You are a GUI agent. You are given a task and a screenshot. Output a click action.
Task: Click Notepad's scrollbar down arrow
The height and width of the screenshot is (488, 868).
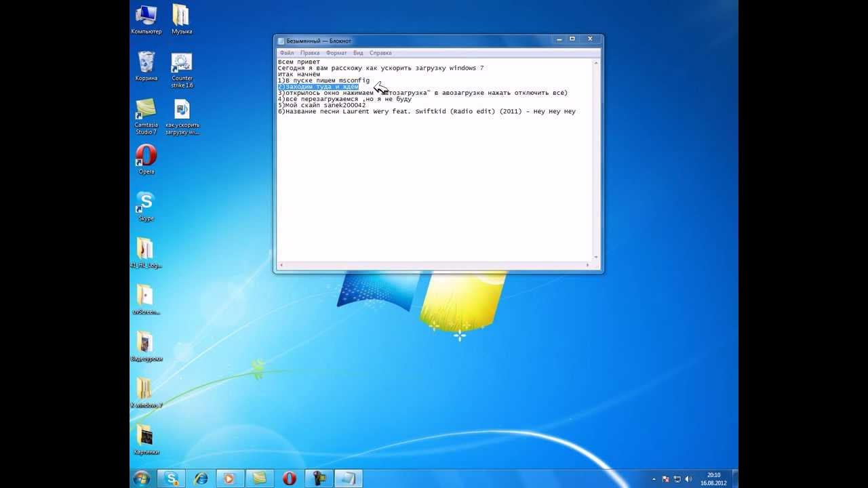596,258
